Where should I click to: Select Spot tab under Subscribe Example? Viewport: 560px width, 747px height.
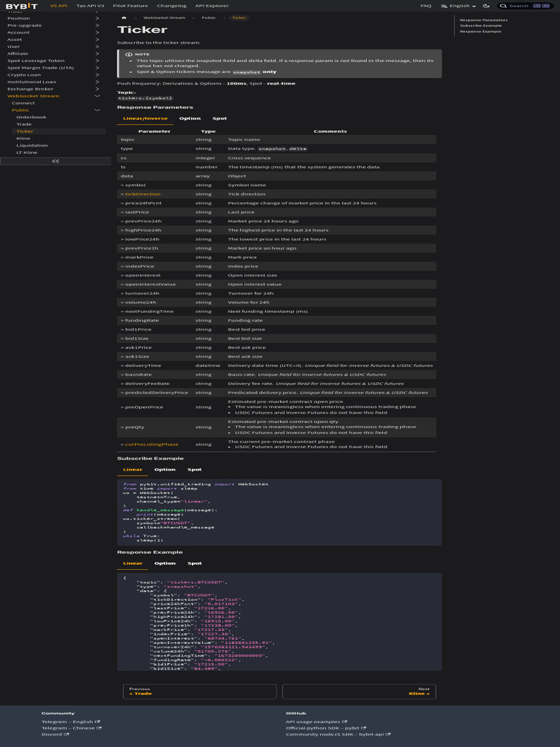[194, 470]
